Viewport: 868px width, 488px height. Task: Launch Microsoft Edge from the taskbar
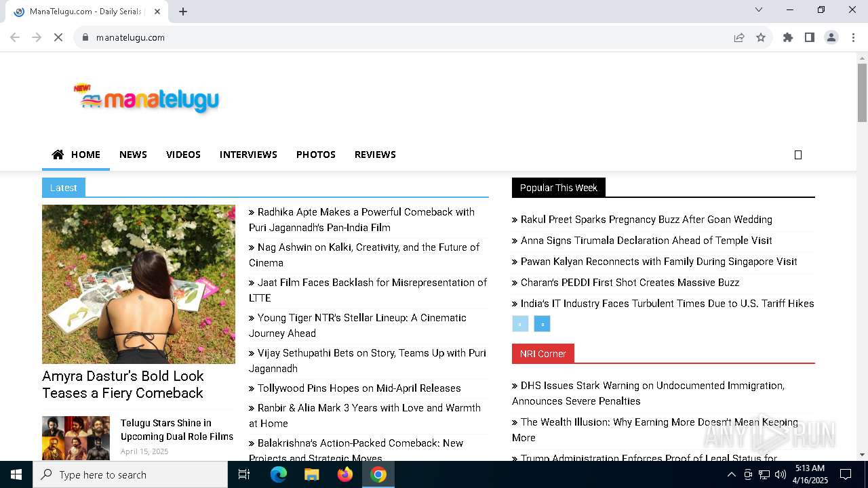(x=279, y=474)
